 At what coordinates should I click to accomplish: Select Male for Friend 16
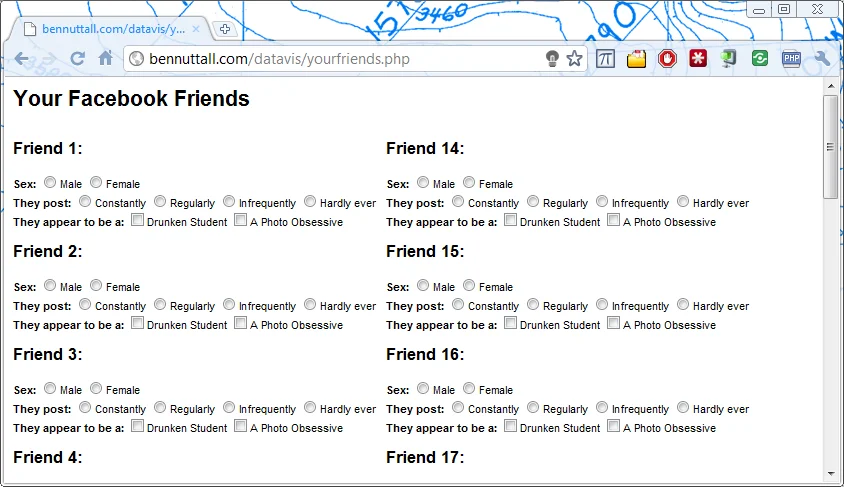coord(423,388)
